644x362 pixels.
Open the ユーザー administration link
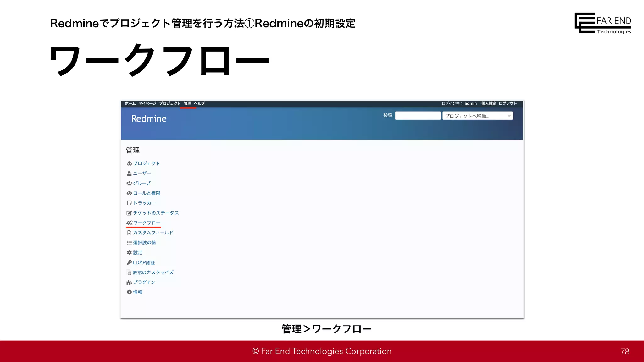click(142, 173)
